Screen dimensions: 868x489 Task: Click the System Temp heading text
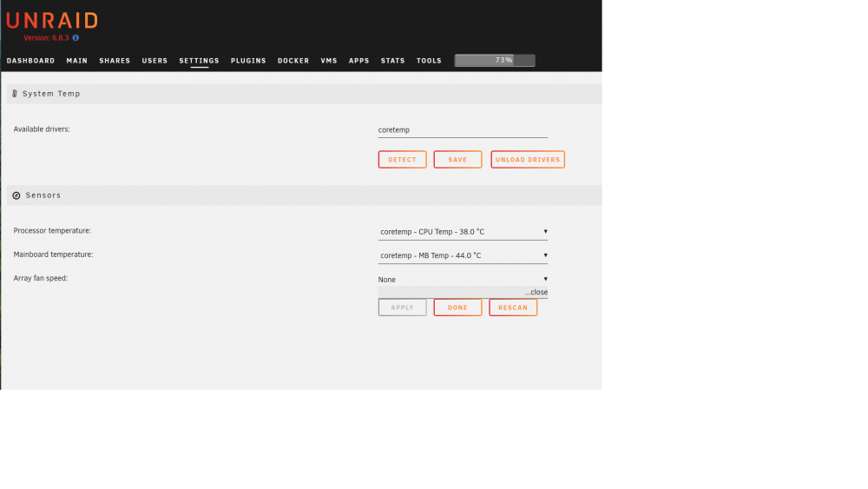click(x=51, y=94)
